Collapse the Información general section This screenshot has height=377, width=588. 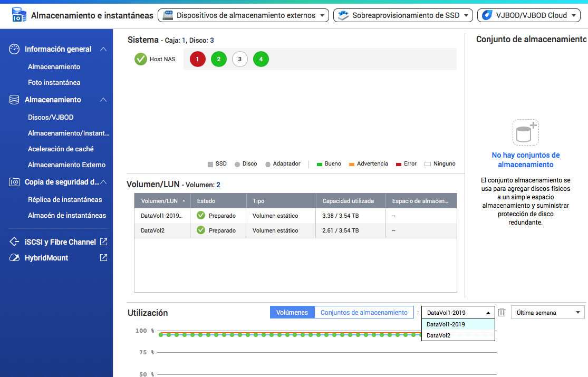(x=103, y=49)
